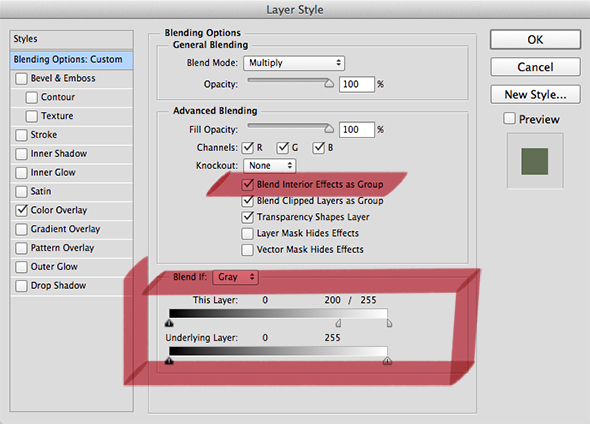Disable the R channel checkbox
590x424 pixels.
[x=248, y=148]
